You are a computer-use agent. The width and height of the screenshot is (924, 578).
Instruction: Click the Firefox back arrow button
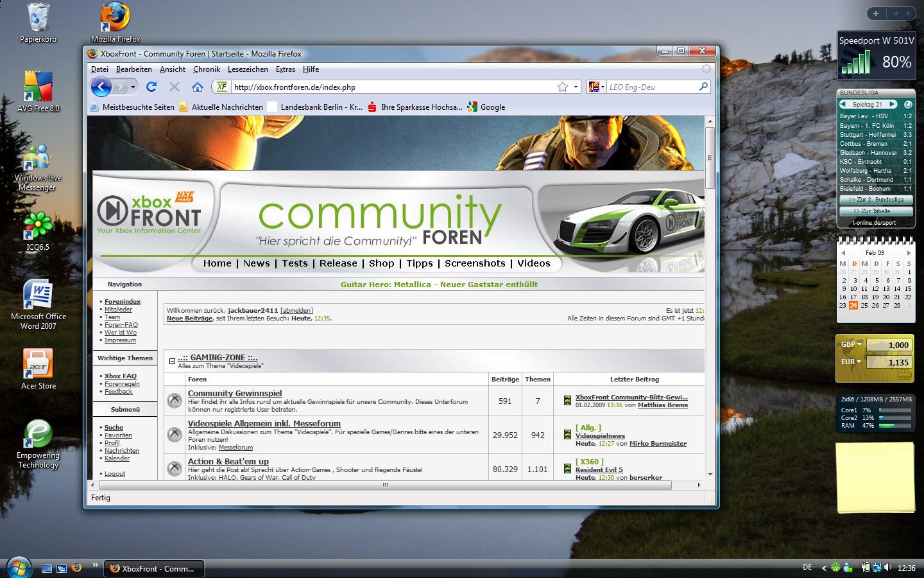pos(101,87)
